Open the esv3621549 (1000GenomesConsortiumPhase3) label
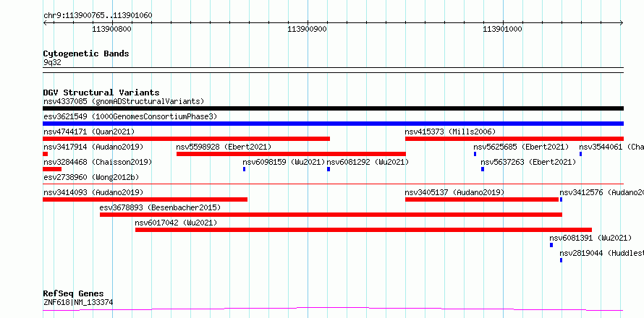644x318 pixels. click(130, 116)
